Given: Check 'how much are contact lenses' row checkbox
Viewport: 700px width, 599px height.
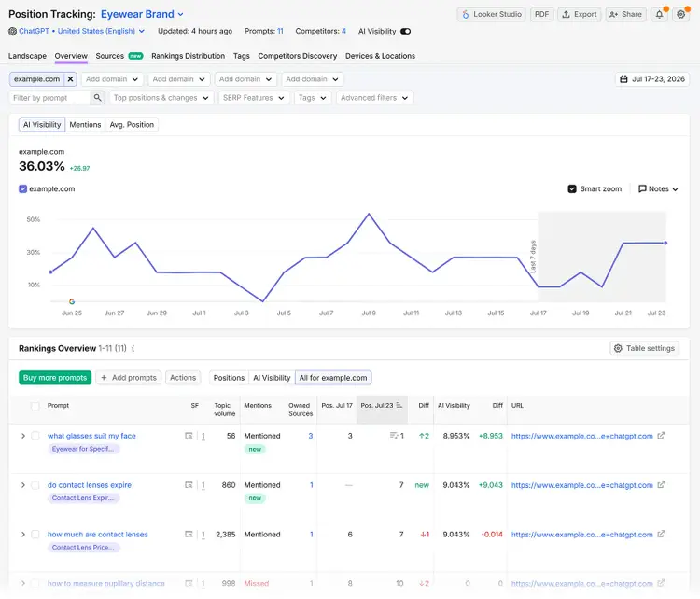Looking at the screenshot, I should click(35, 535).
